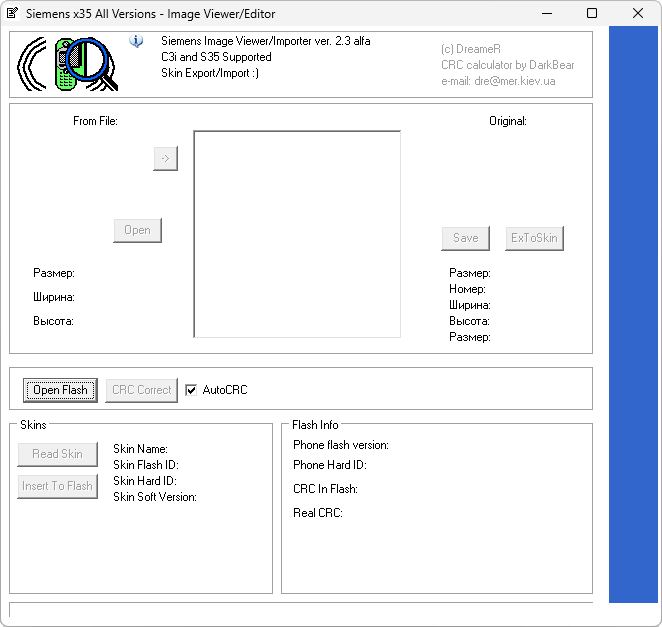
Task: Click 'C3i and S35 Supported' text
Action: [x=216, y=57]
